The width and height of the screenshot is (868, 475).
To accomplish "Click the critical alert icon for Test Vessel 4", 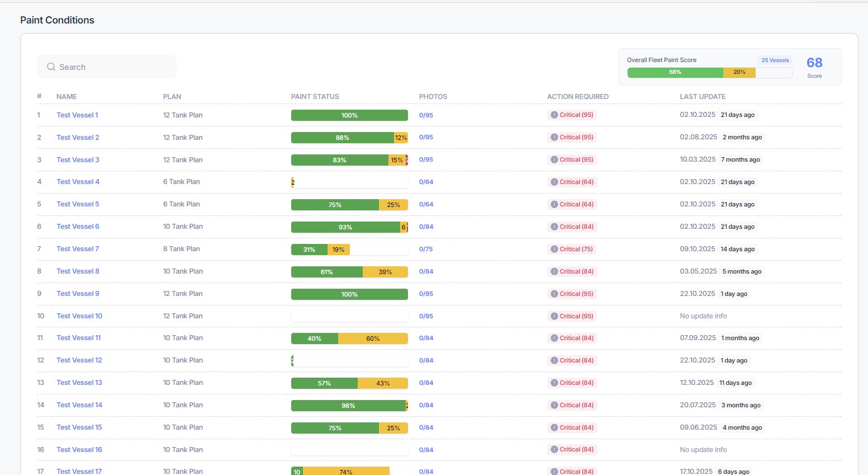I will click(x=554, y=182).
